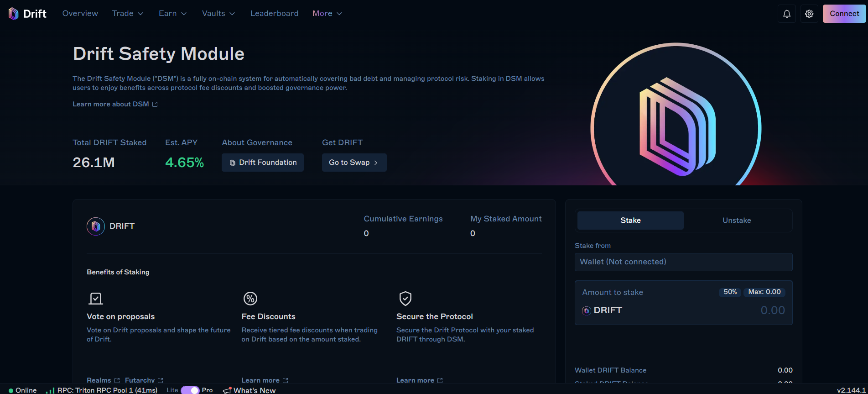This screenshot has height=394, width=868.
Task: Click the DRIFT token icon beside the DRIFT heading
Action: [x=96, y=226]
